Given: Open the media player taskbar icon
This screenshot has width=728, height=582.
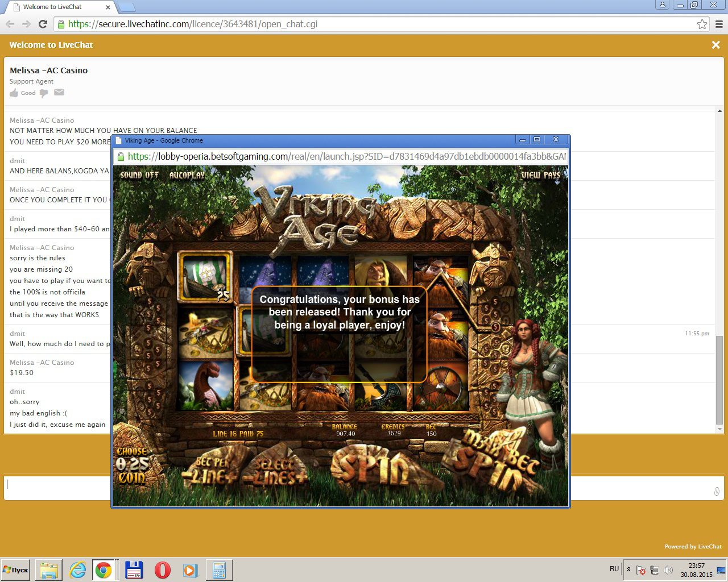Looking at the screenshot, I should (x=191, y=570).
